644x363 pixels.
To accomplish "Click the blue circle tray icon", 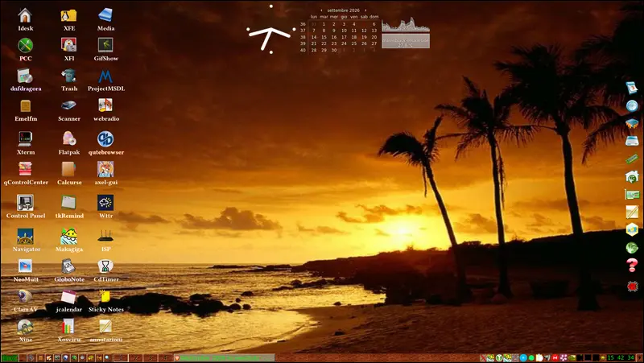I will [523, 357].
